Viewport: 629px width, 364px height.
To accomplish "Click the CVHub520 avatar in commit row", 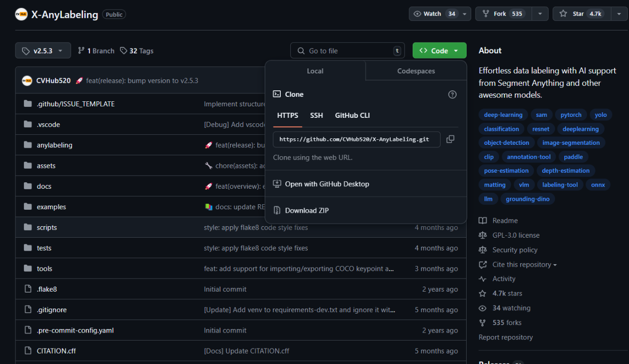I will 27,80.
